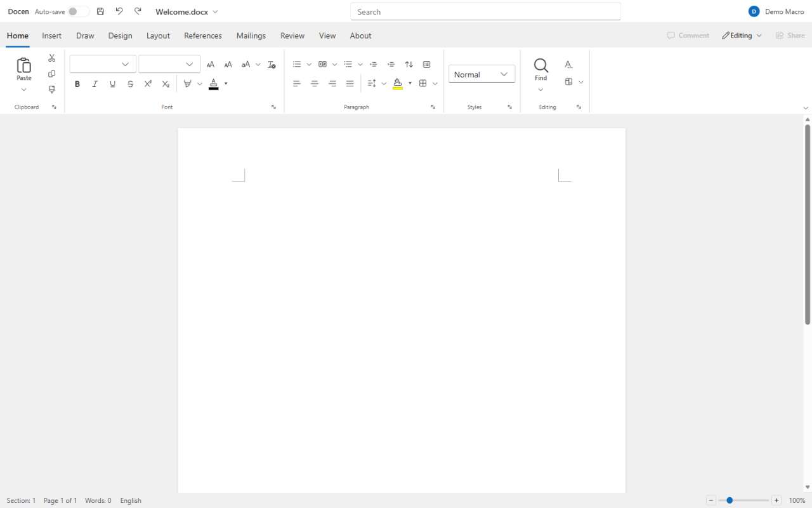Open the font name dropdown
This screenshot has height=508, width=812.
point(103,64)
